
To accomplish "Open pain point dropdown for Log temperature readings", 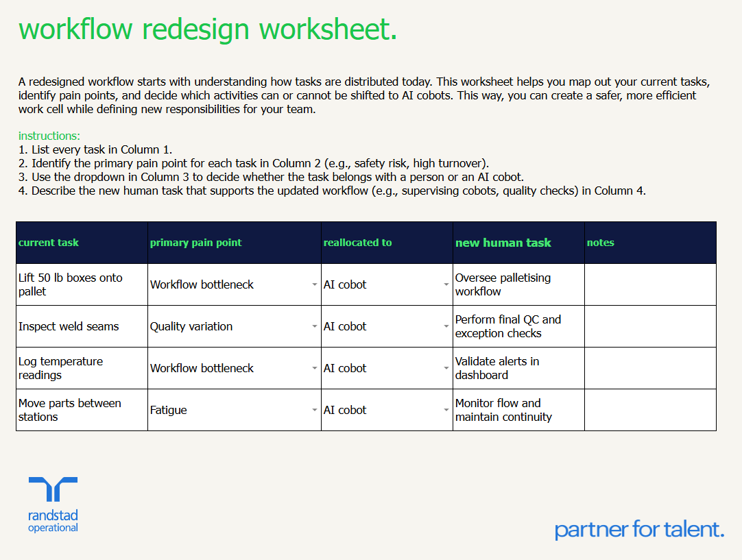I will coord(314,368).
